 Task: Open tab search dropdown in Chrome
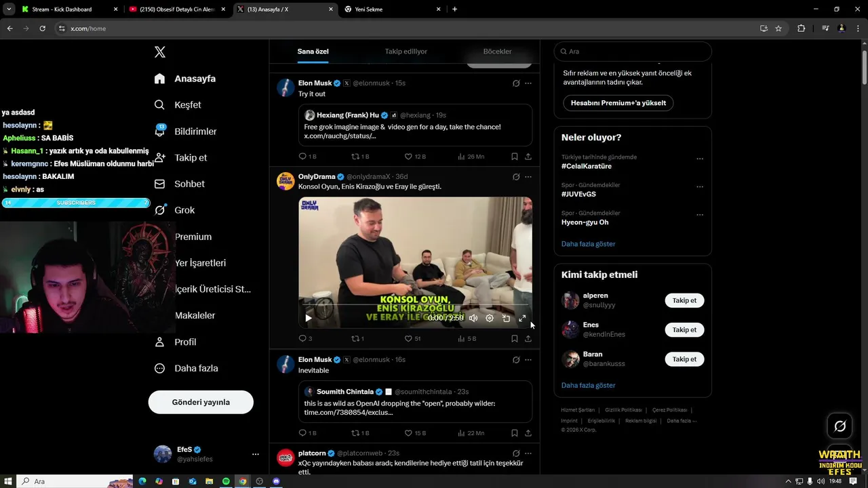point(9,9)
